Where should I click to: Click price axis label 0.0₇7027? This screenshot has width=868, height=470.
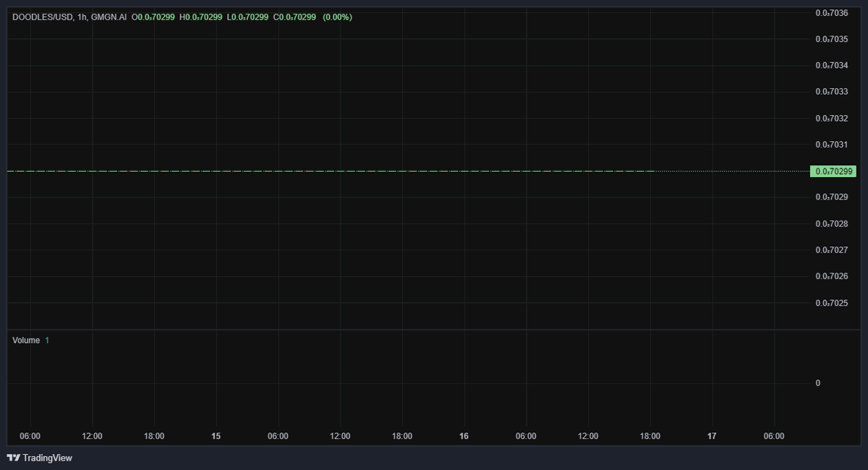pyautogui.click(x=832, y=250)
